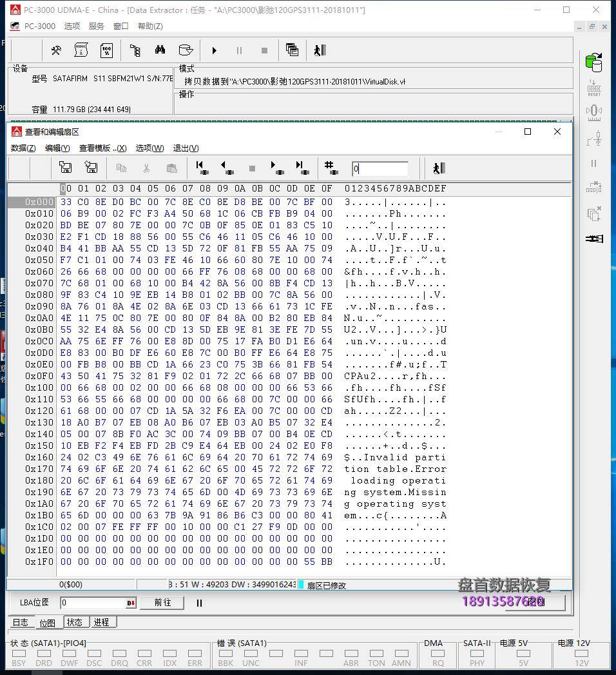Open the 查看模版 ..(X) menu

pos(103,148)
